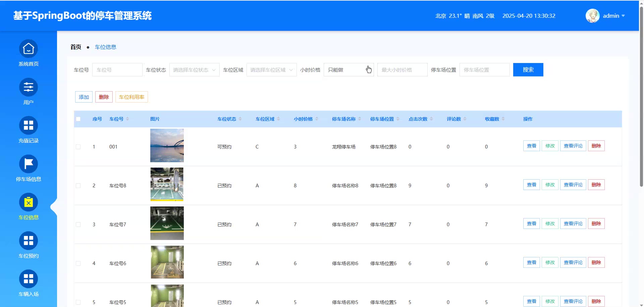Viewport: 644px width, 307px height.
Task: Sort table by 小时价格 column header
Action: [x=303, y=119]
